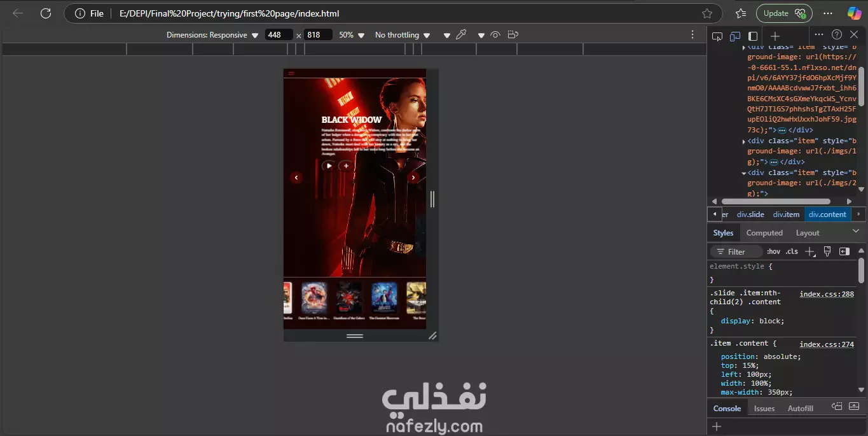Toggle the vision deficiency eye icon
868x436 pixels.
tap(495, 34)
